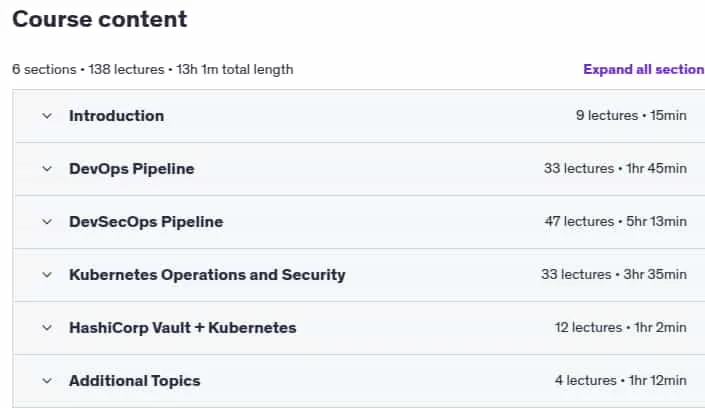Click '4 lectures • 1hr 12min' text

coord(620,380)
